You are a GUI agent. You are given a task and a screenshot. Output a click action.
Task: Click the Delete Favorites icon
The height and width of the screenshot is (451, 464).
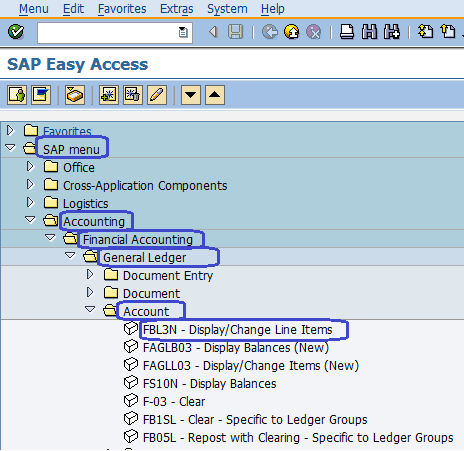point(133,95)
